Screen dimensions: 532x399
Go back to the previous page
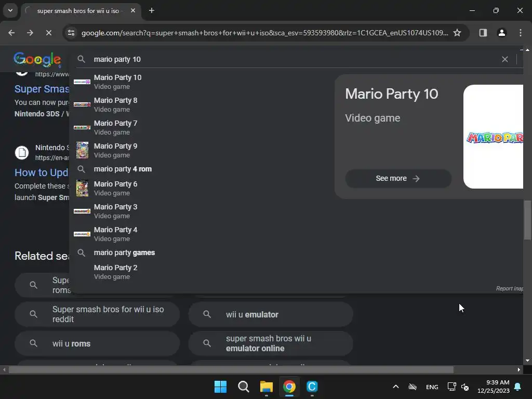coord(11,33)
